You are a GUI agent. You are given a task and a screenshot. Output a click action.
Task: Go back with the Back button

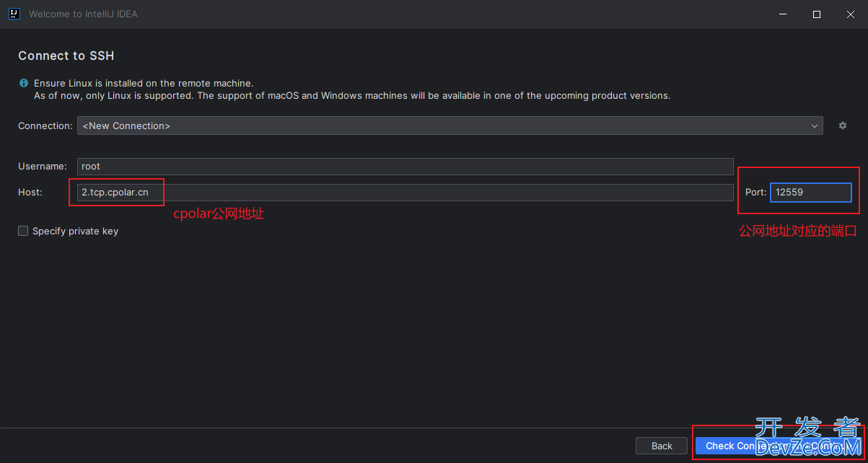(x=662, y=446)
